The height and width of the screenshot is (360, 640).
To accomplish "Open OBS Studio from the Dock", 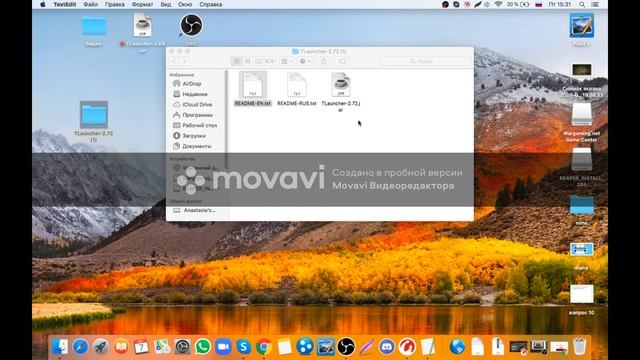I will (346, 347).
